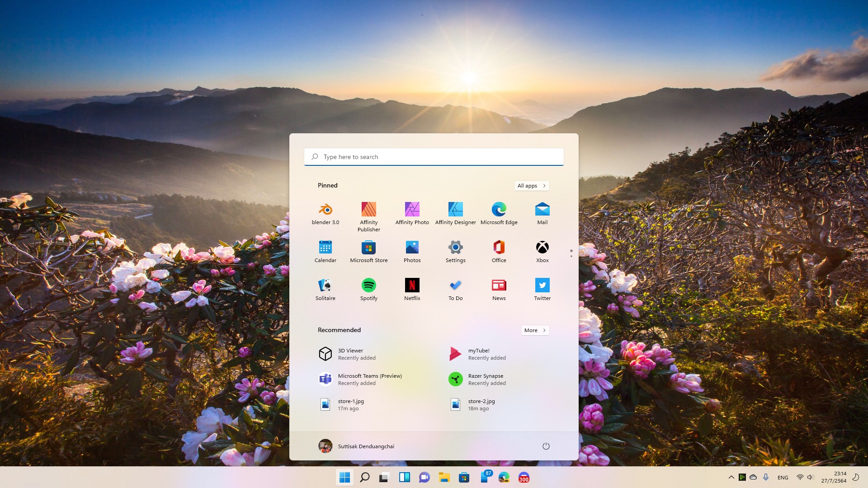Open taskbar Search
The width and height of the screenshot is (868, 488).
point(365,478)
